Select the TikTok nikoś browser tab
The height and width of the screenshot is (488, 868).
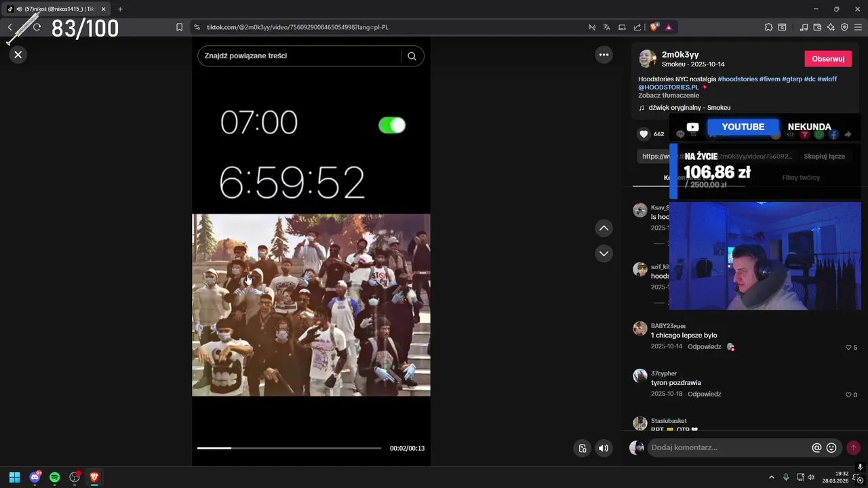[56, 9]
